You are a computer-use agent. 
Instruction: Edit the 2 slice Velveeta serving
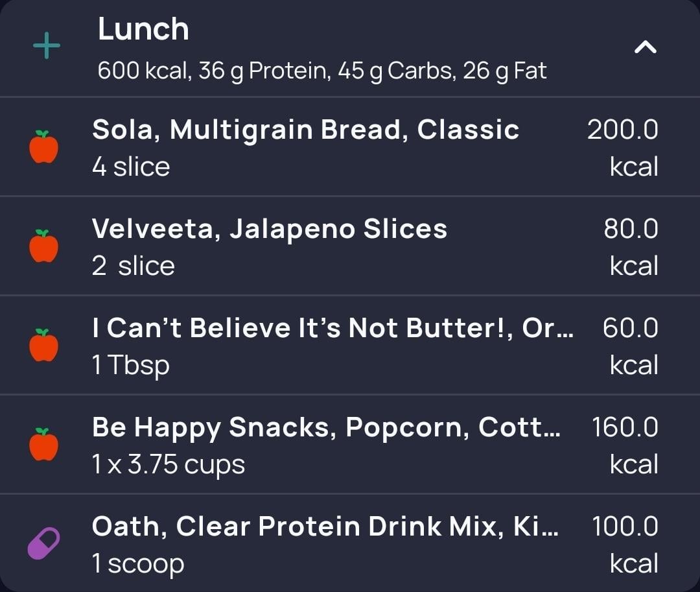tap(134, 266)
